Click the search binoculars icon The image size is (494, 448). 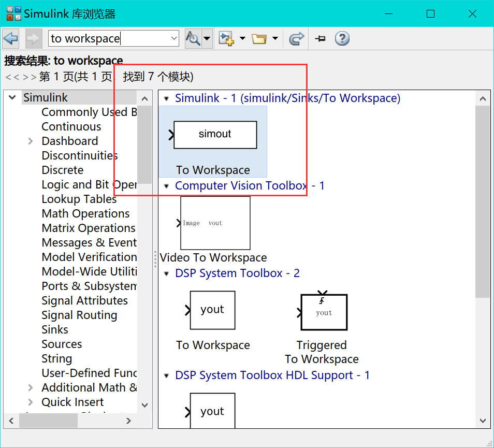[x=193, y=38]
